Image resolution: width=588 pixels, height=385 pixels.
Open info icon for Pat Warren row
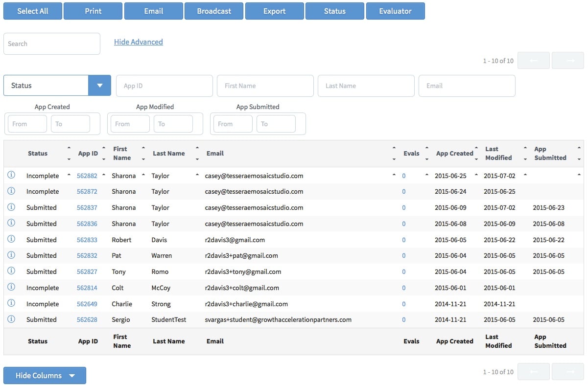[11, 255]
